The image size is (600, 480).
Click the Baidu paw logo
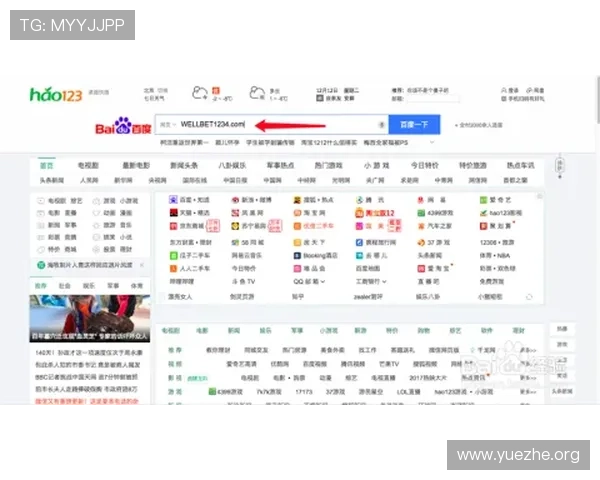pos(123,126)
